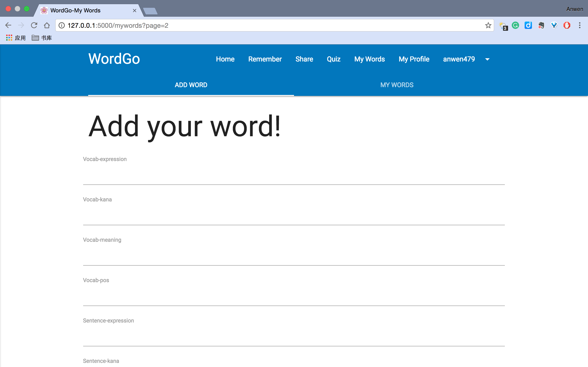Open the red AdBlock hand extension

coord(567,25)
